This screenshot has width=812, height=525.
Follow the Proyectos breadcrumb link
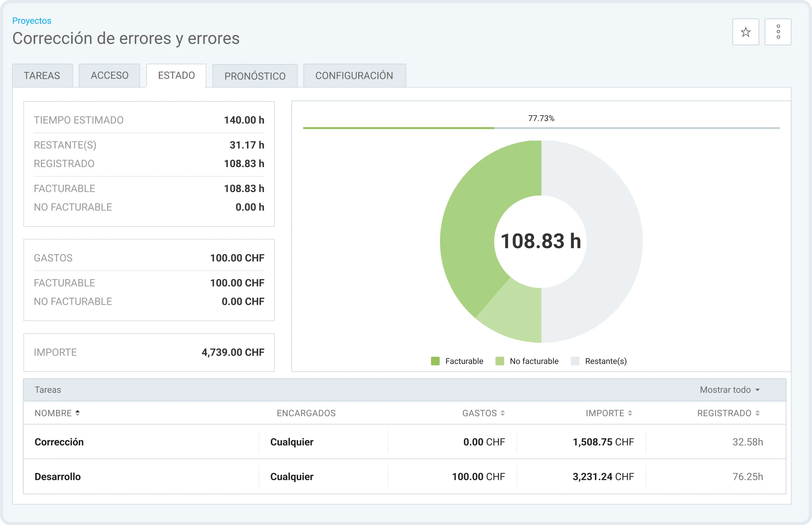[32, 21]
